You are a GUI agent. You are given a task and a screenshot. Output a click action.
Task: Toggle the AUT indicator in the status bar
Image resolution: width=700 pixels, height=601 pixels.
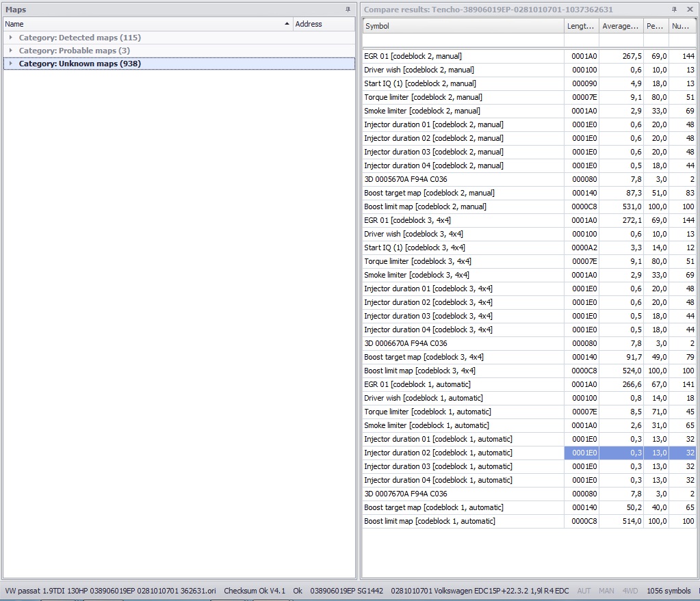tap(584, 591)
